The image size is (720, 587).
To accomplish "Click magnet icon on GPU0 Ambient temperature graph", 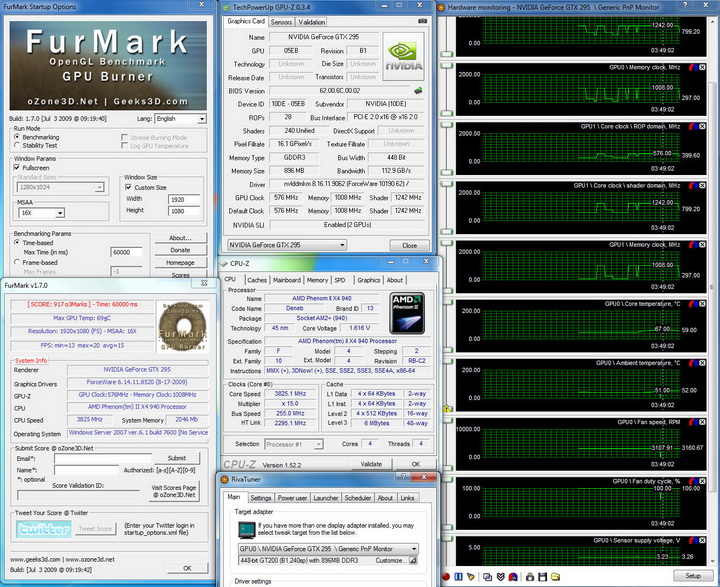I will click(x=693, y=363).
